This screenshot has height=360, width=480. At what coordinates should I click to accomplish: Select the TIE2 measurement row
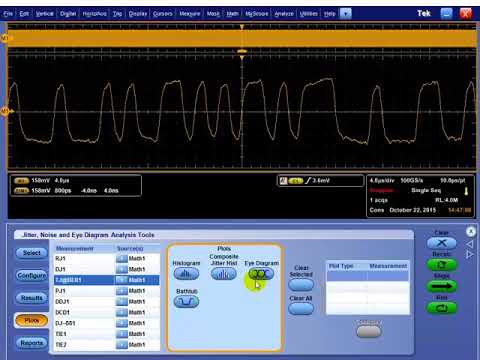point(107,344)
